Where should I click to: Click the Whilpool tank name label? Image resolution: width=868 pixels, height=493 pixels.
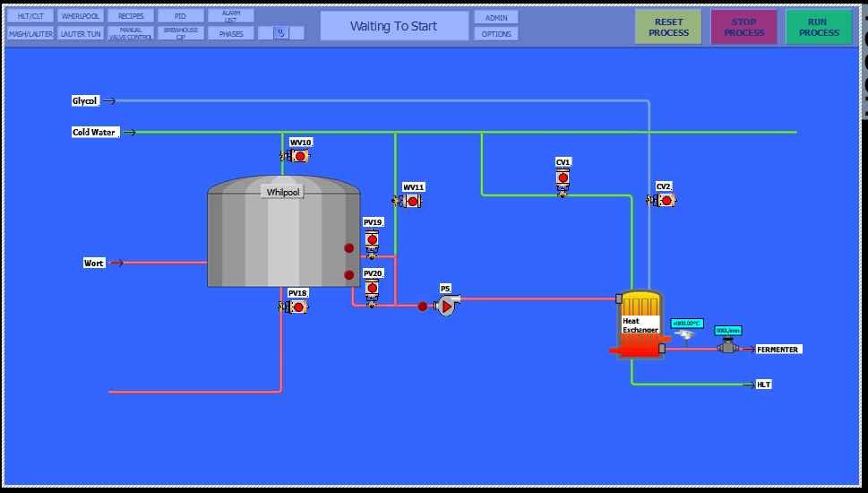pos(283,192)
